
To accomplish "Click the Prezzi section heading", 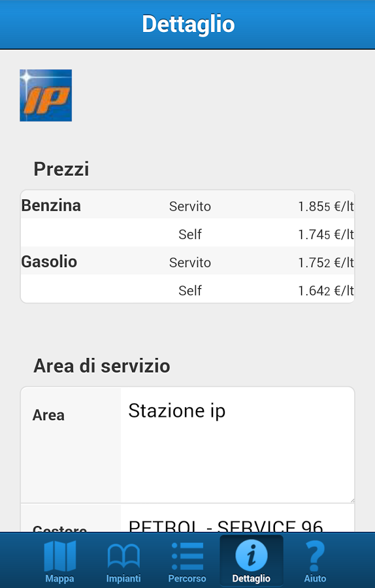I will point(61,169).
